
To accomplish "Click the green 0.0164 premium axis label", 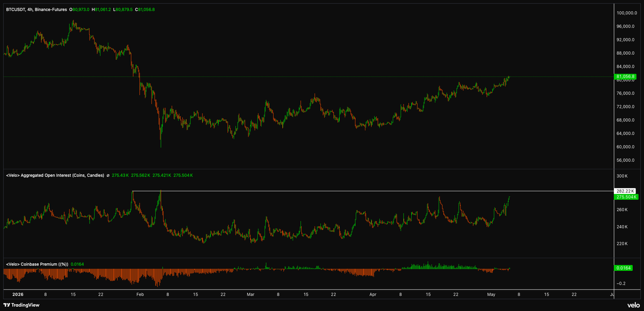I will [625, 267].
